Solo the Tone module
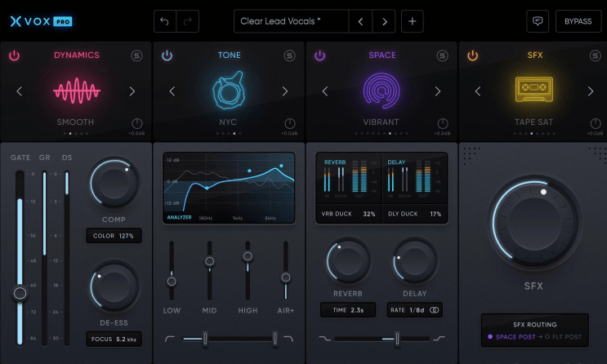 click(x=289, y=55)
